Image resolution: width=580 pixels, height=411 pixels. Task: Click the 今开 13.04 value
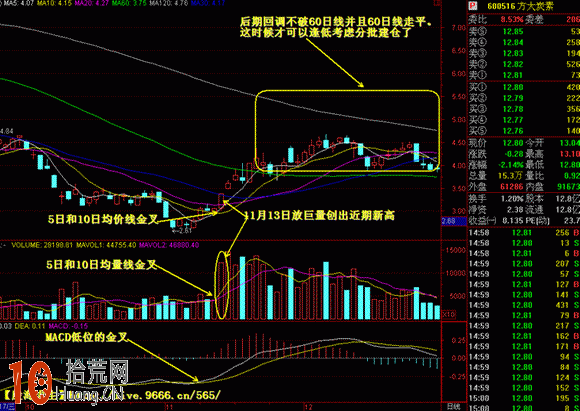571,143
